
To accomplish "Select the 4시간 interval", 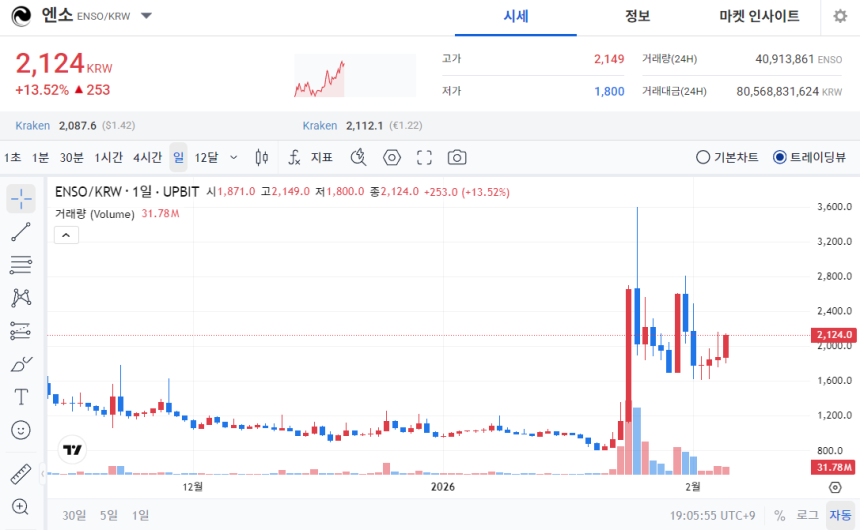I will [147, 158].
